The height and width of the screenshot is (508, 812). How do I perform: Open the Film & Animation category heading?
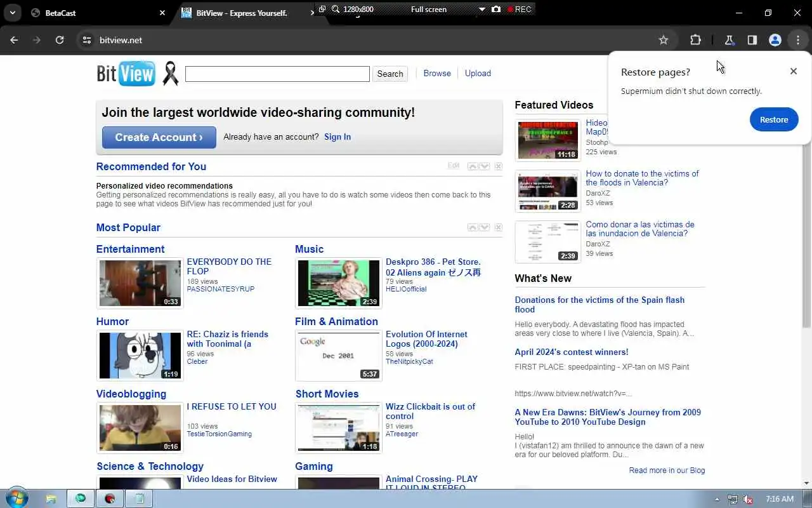coord(336,321)
